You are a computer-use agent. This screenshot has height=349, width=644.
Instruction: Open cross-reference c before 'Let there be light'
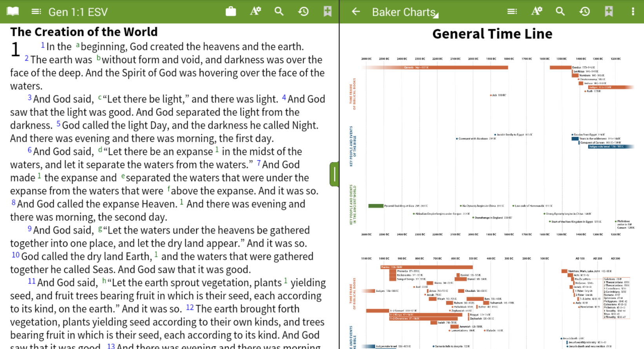100,97
